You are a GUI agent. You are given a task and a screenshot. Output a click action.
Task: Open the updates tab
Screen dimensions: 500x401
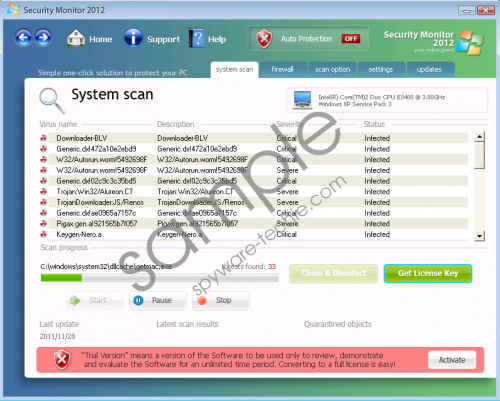tap(429, 70)
